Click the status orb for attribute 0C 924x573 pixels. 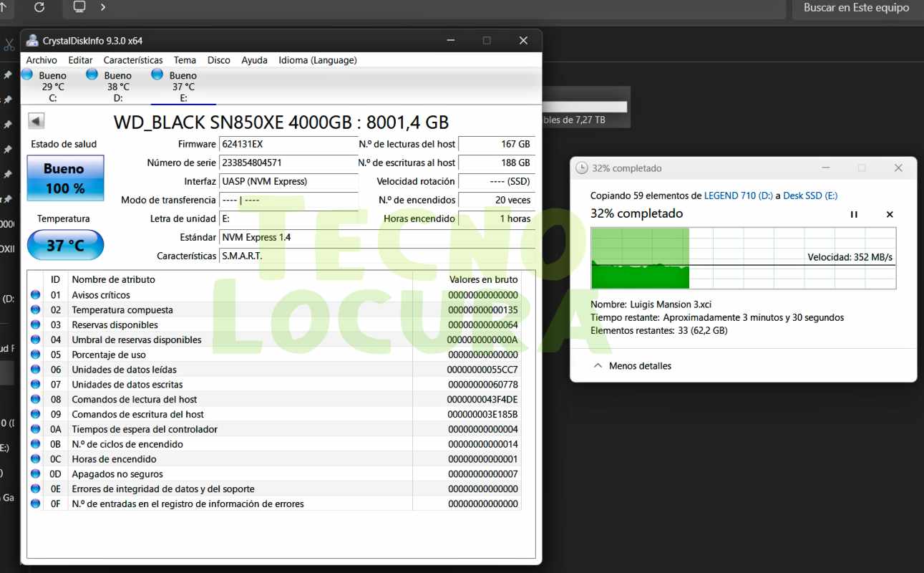[x=35, y=459]
